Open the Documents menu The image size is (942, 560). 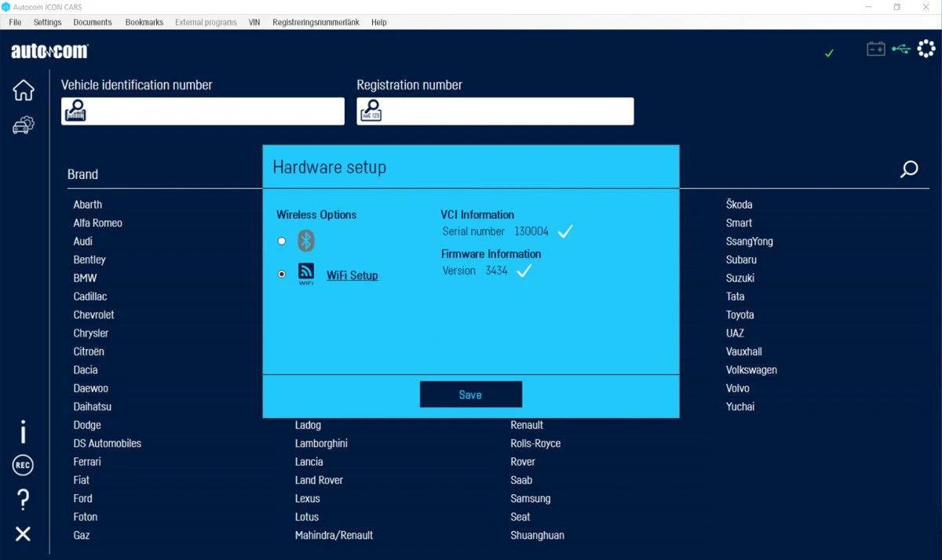(x=92, y=22)
